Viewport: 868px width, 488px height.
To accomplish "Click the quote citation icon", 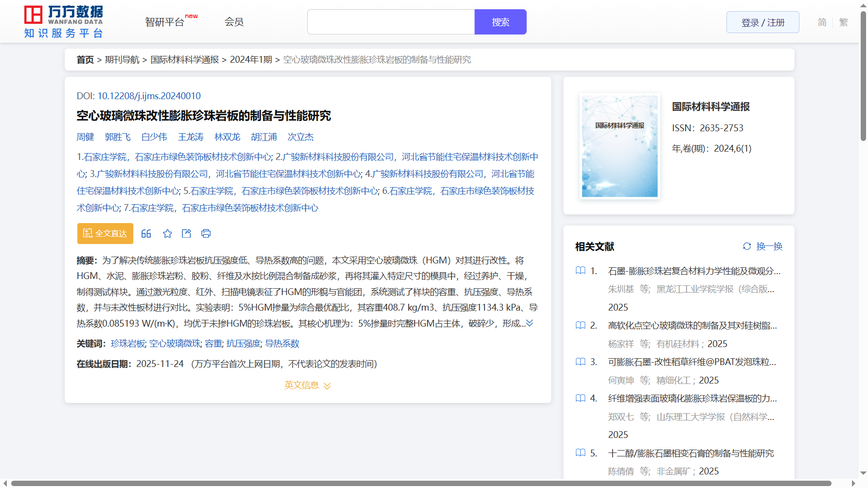I will tap(146, 234).
